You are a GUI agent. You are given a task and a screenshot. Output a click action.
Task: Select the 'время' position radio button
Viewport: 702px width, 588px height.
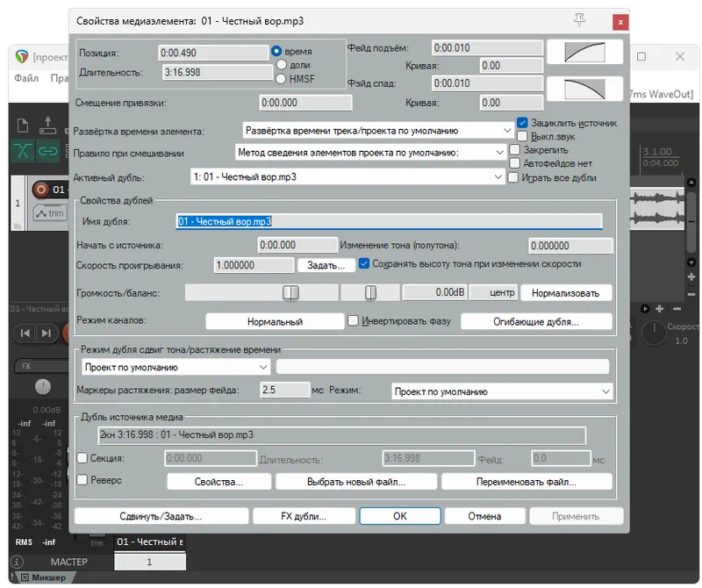click(x=276, y=51)
